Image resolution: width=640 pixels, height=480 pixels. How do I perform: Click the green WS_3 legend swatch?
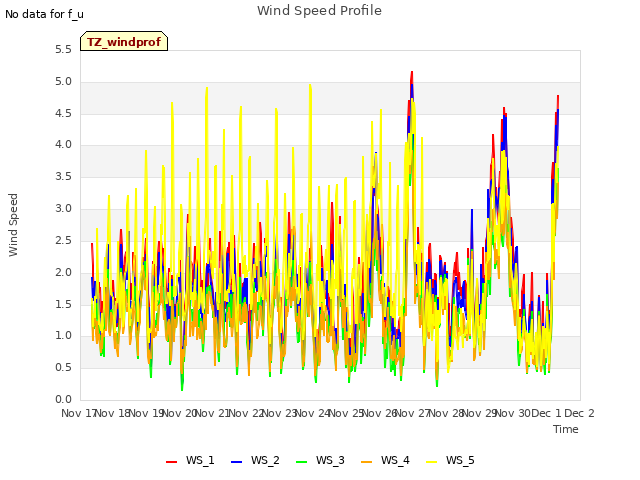click(301, 462)
